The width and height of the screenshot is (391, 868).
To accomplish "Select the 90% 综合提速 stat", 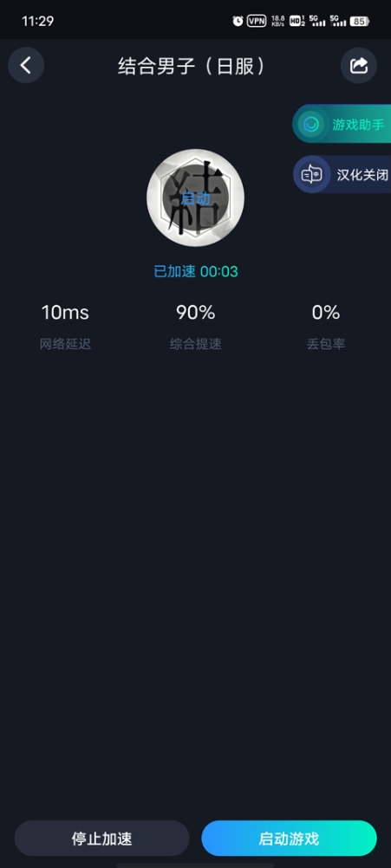I will pos(196,327).
